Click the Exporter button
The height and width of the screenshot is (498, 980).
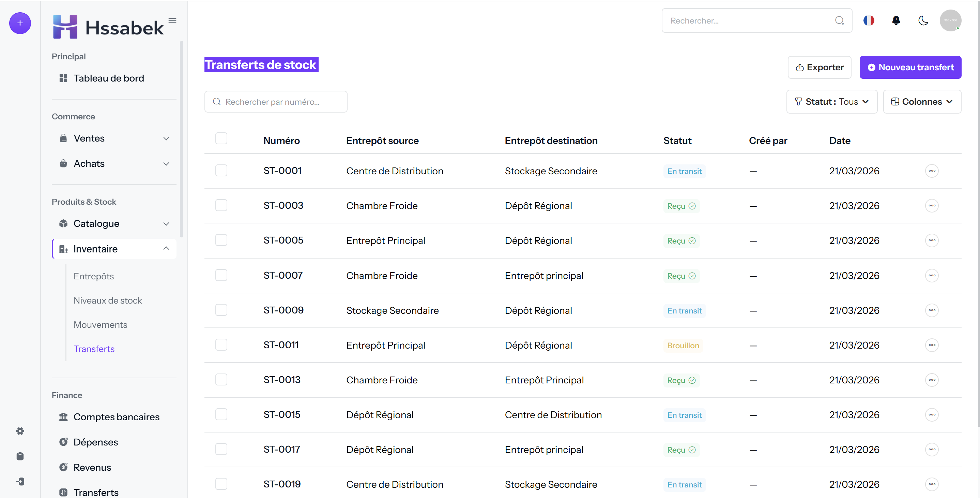tap(820, 68)
